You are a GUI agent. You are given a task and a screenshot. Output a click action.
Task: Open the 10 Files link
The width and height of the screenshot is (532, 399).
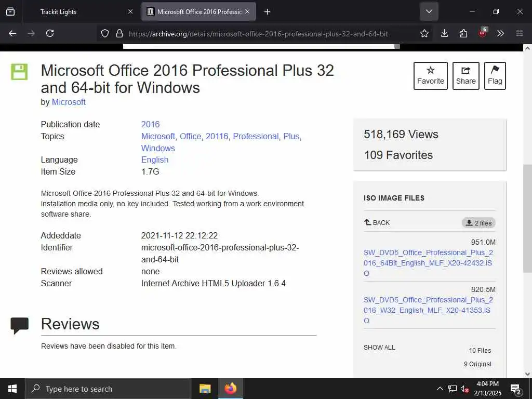tap(480, 351)
